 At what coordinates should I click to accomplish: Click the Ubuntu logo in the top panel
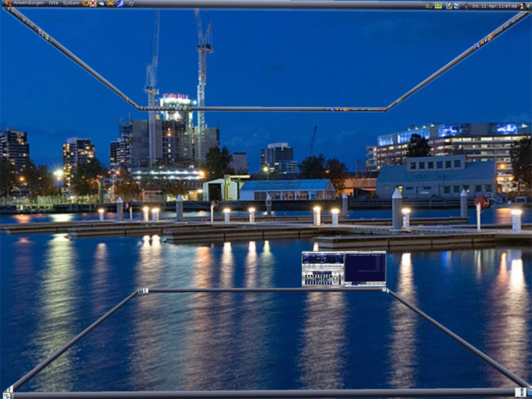click(x=7, y=3)
